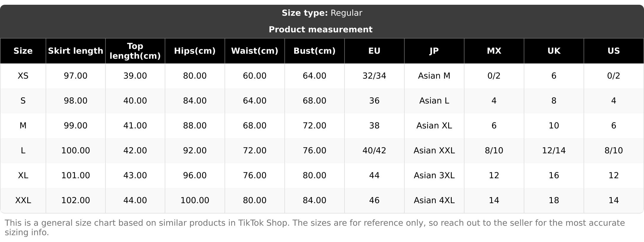The height and width of the screenshot is (242, 644).
Task: Select the 97.00 skirt length cell
Action: (76, 76)
